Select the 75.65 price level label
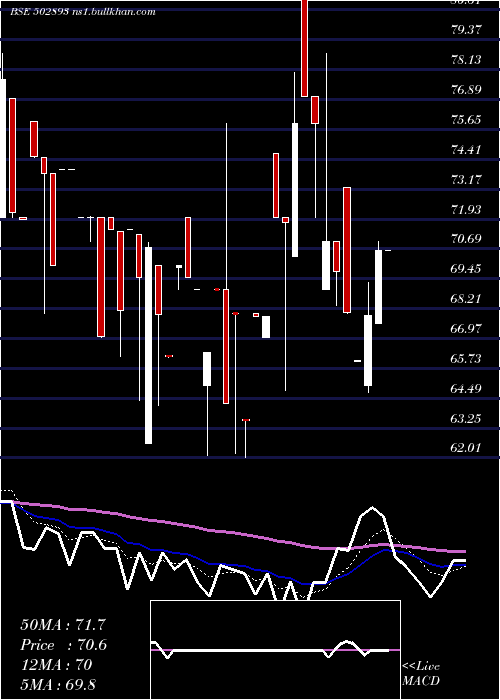 (466, 119)
